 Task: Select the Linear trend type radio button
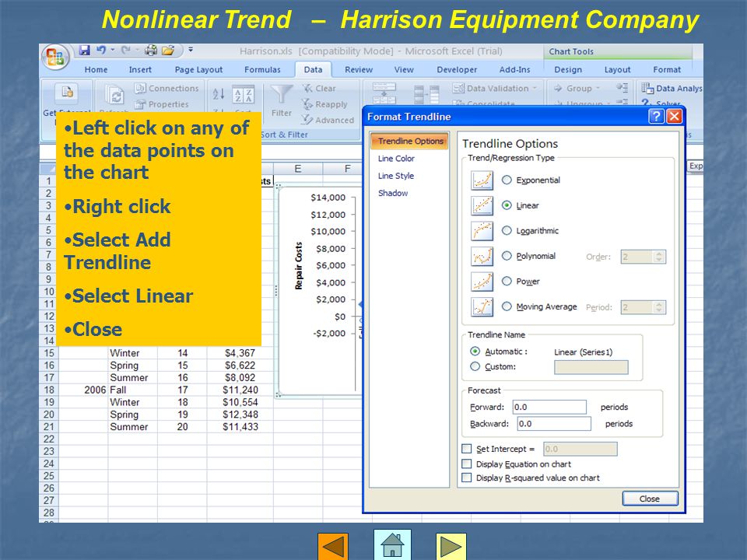507,205
